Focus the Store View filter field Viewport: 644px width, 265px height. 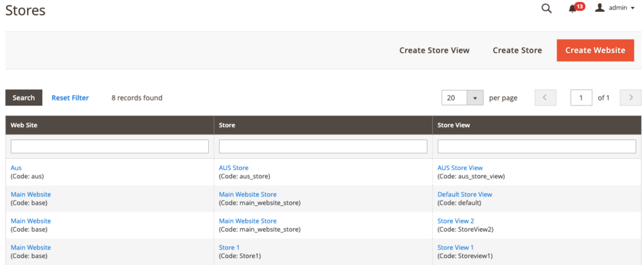click(x=536, y=146)
